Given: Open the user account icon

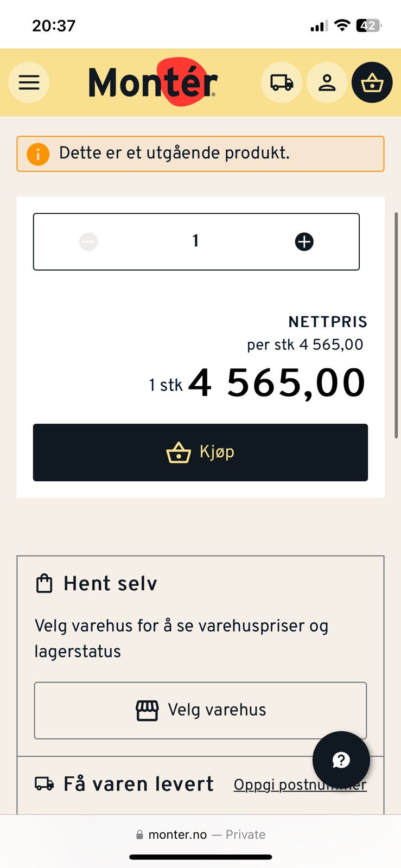Looking at the screenshot, I should pos(327,82).
